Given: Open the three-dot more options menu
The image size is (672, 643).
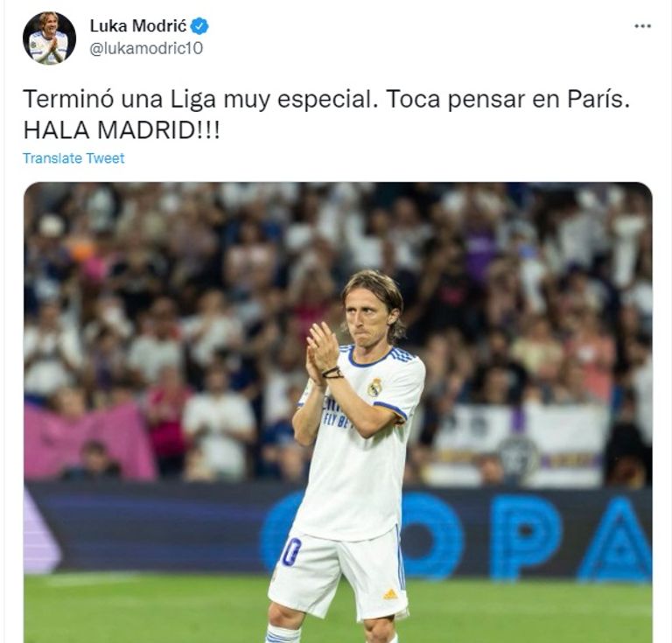Looking at the screenshot, I should [642, 26].
